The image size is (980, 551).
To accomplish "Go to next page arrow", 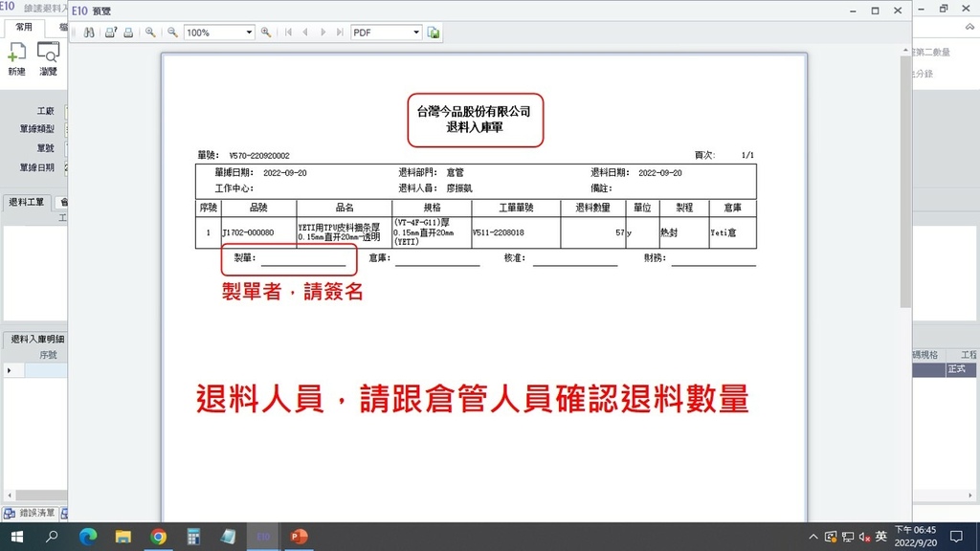I will point(323,33).
